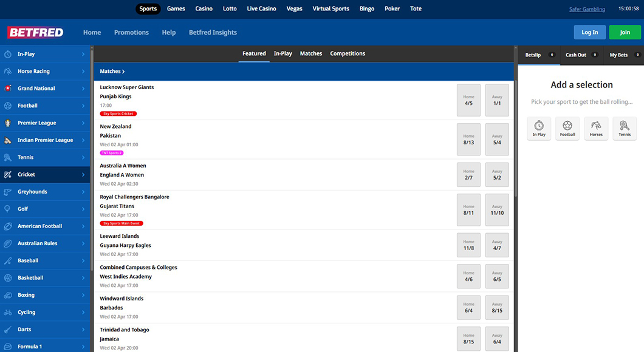Click the Football ball icon in sidebar
This screenshot has height=352, width=644.
click(8, 106)
